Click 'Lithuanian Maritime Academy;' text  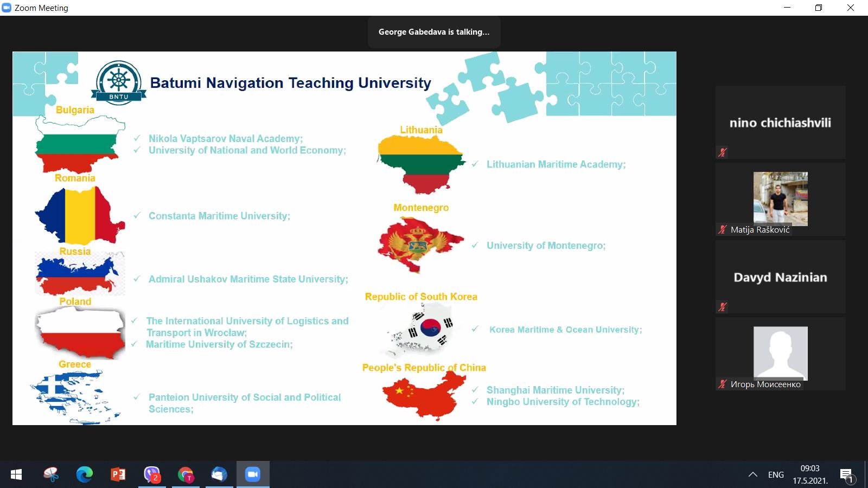click(x=556, y=164)
